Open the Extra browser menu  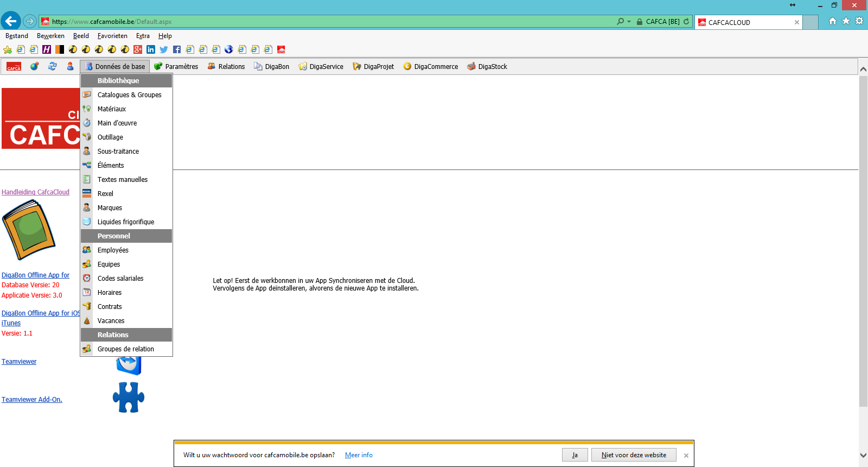pos(143,36)
